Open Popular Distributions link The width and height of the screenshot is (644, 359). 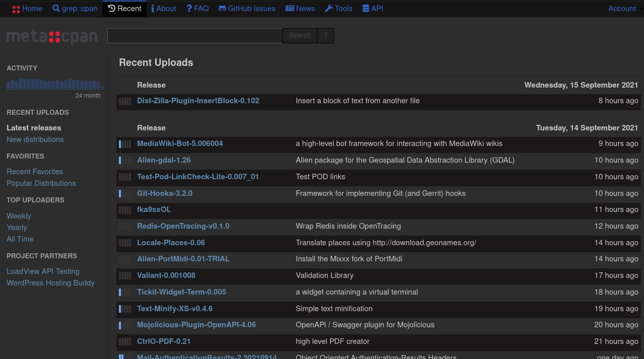41,183
